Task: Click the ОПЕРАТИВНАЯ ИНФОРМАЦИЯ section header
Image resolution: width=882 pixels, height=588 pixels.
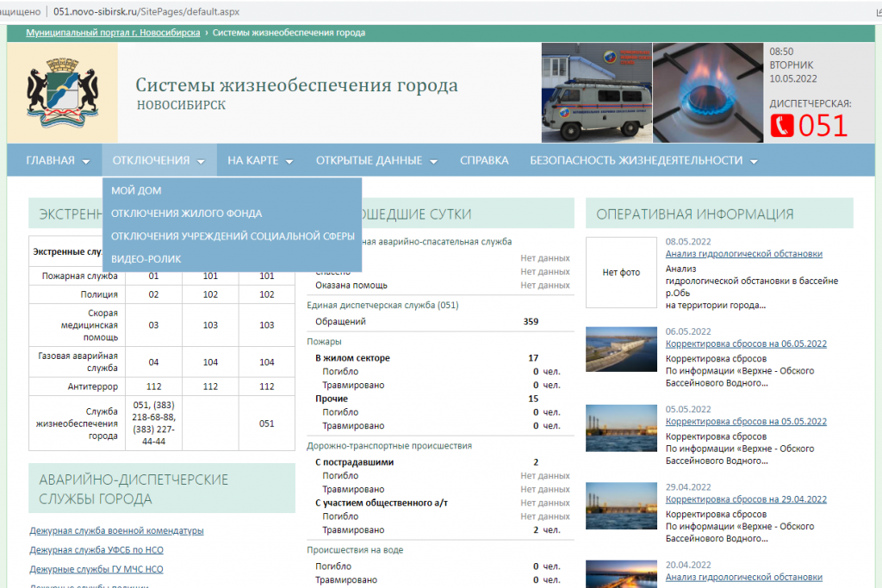Action: (719, 214)
